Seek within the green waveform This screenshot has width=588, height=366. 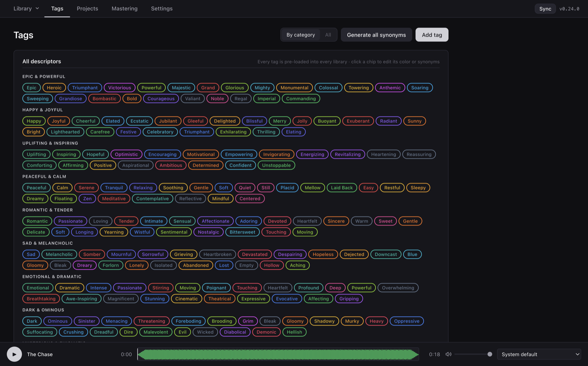coord(278,354)
